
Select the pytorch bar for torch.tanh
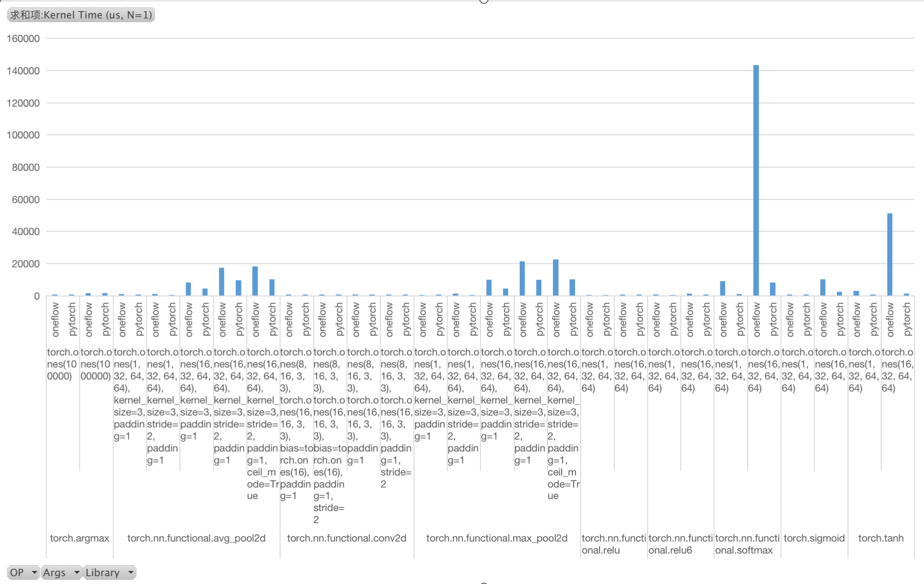[906, 294]
